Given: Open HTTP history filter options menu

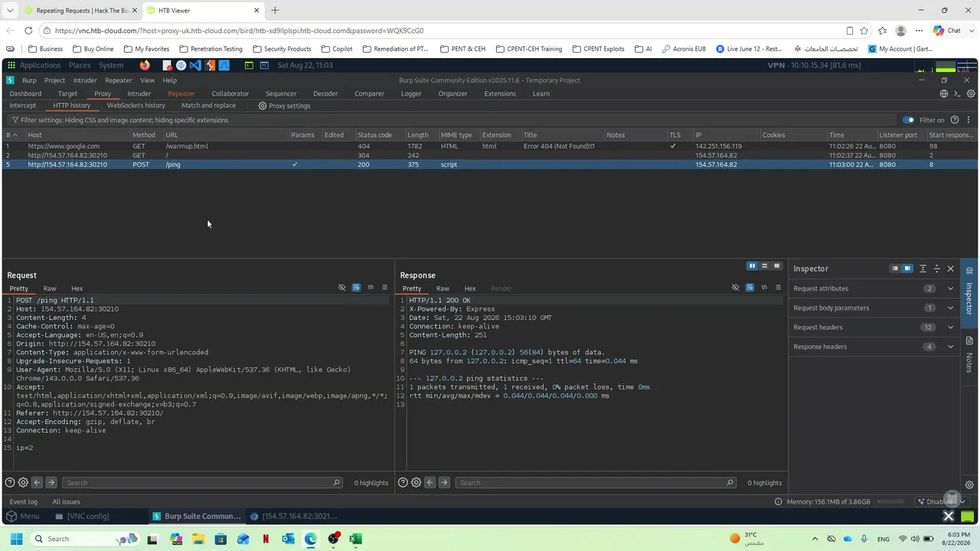Looking at the screenshot, I should click(x=969, y=120).
